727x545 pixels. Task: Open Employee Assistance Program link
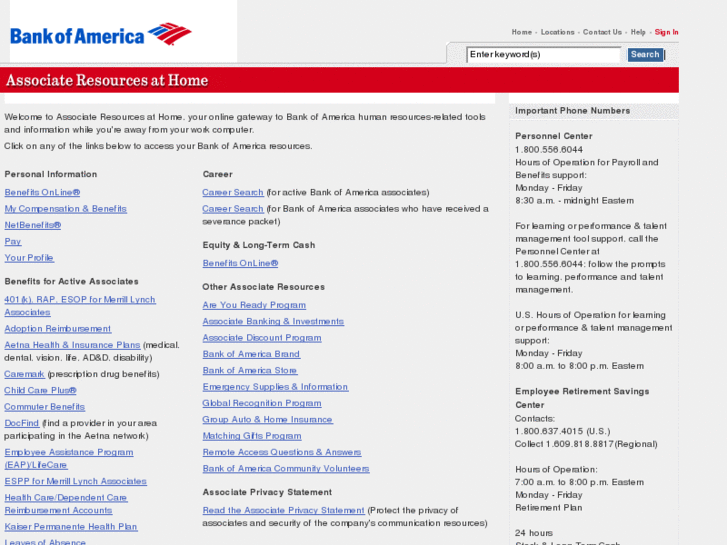pyautogui.click(x=69, y=458)
